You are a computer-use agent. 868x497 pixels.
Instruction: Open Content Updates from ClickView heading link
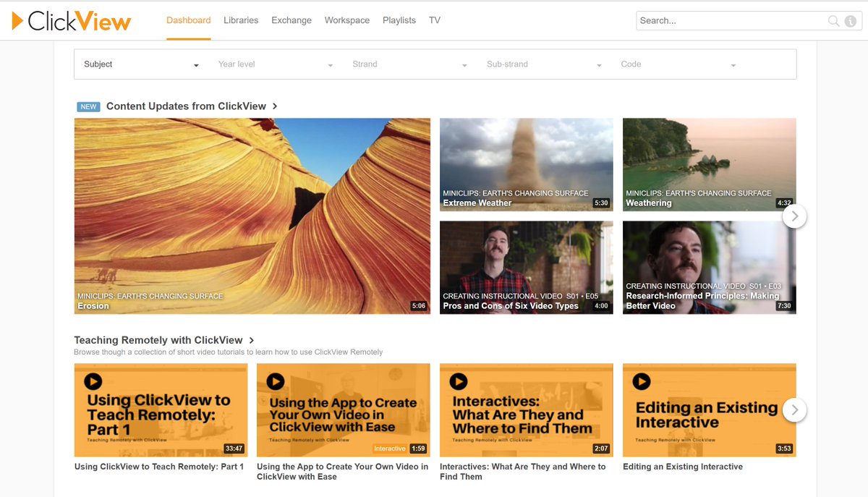coord(186,106)
